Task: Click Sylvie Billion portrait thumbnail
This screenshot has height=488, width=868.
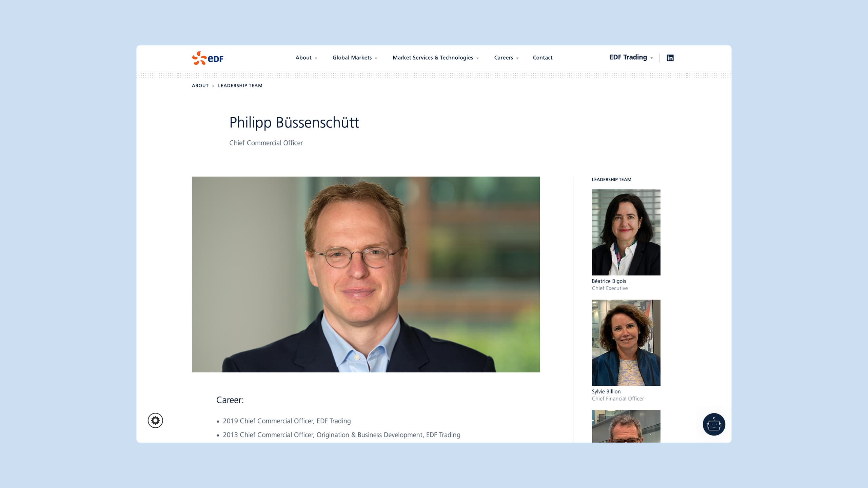Action: [626, 343]
